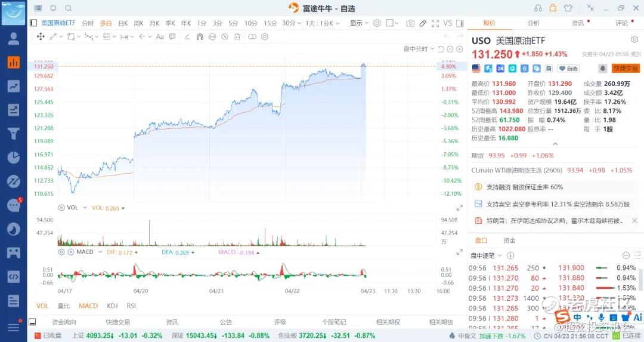Open the 显示 display dropdown
The height and width of the screenshot is (342, 644).
359,23
